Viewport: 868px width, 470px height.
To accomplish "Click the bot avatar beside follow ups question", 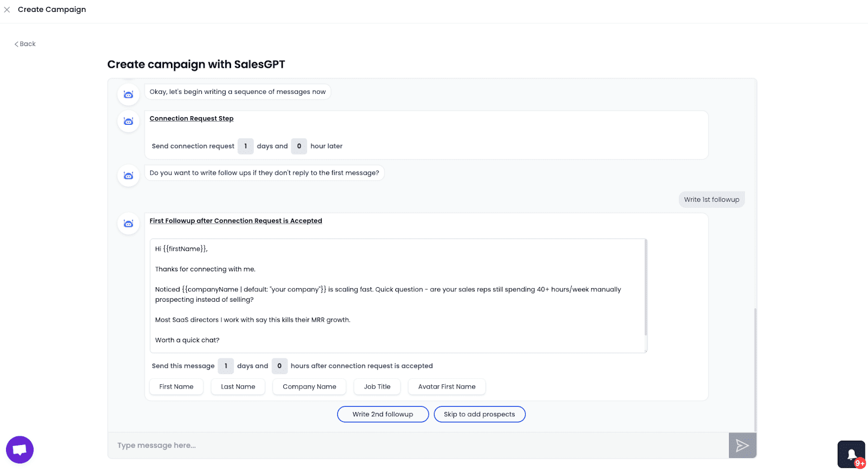I will 129,176.
